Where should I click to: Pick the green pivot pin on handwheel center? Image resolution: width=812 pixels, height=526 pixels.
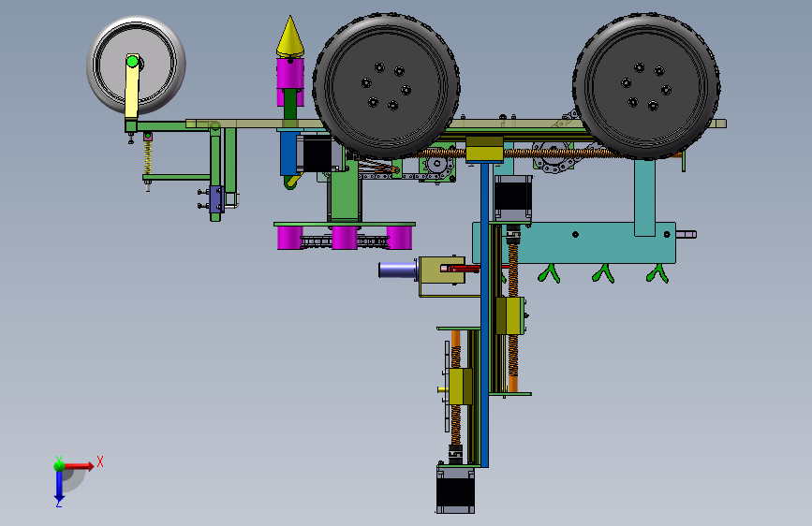132,62
